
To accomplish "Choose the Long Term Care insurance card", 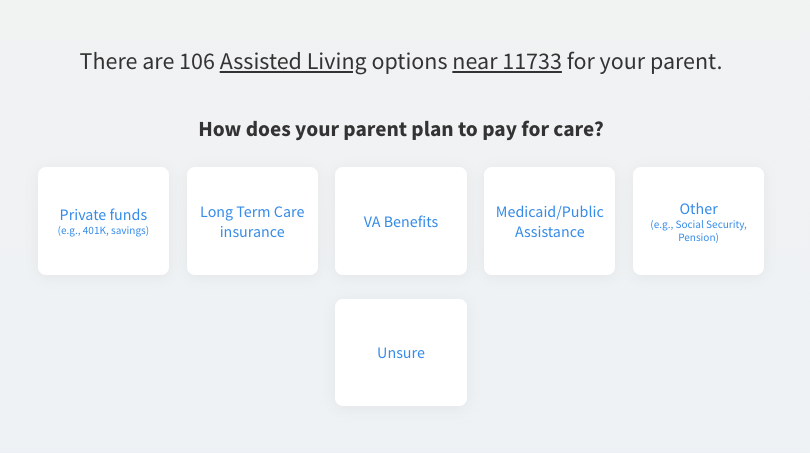I will pyautogui.click(x=252, y=221).
